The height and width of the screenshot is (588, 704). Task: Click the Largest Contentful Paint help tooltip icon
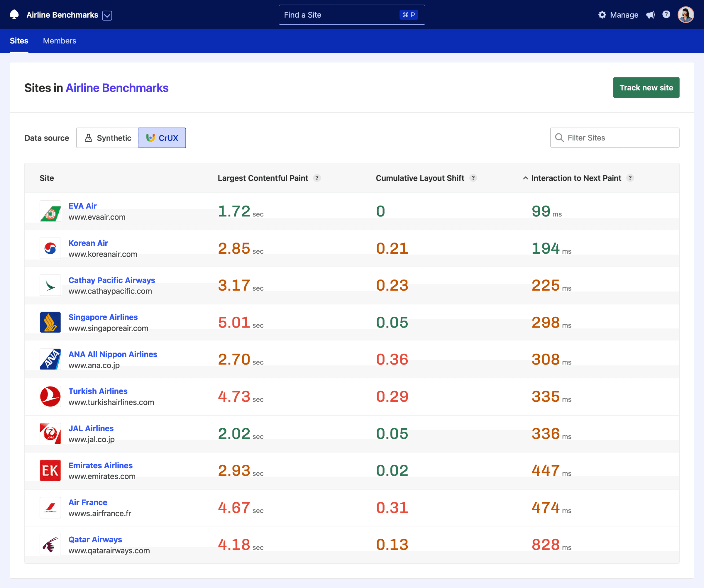[317, 178]
